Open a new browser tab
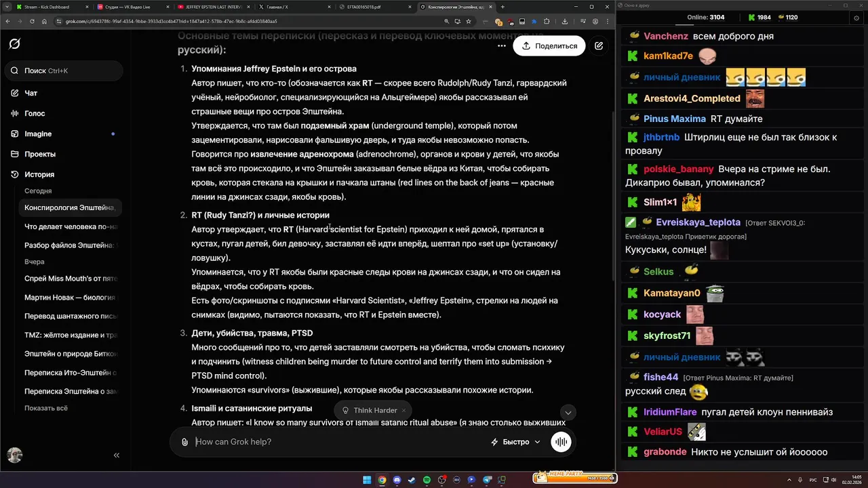The image size is (868, 488). pos(502,6)
